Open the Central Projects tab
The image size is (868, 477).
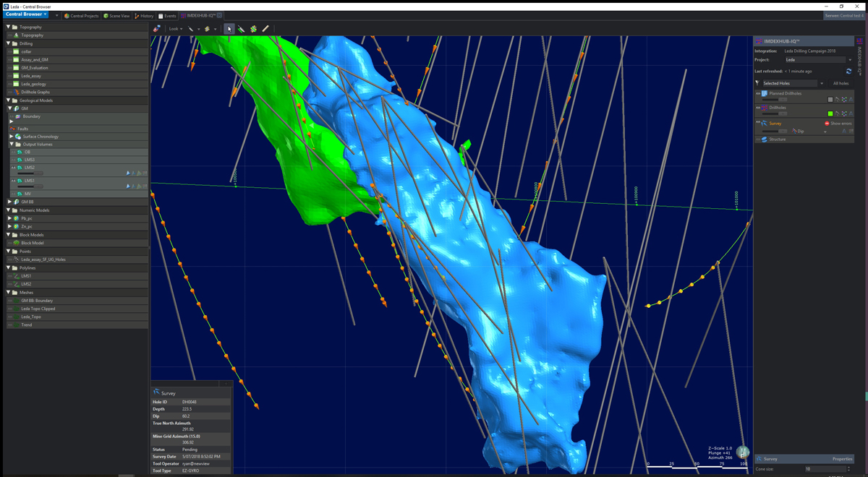tap(81, 16)
